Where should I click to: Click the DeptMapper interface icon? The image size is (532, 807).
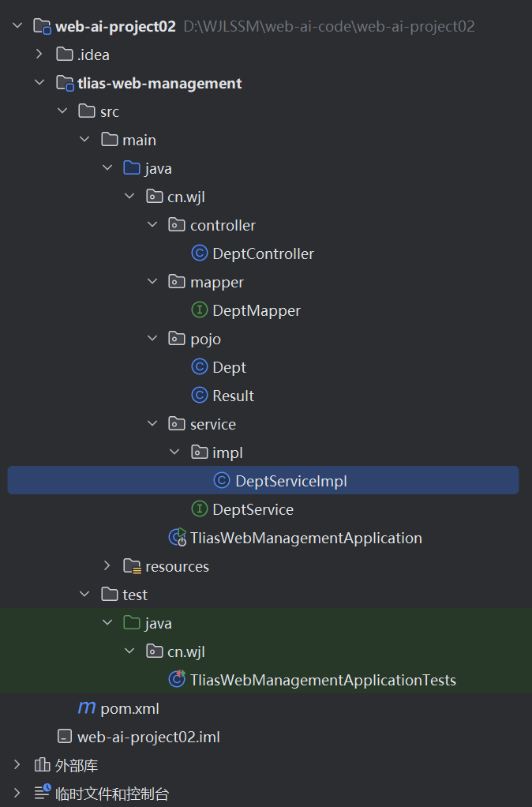click(199, 310)
